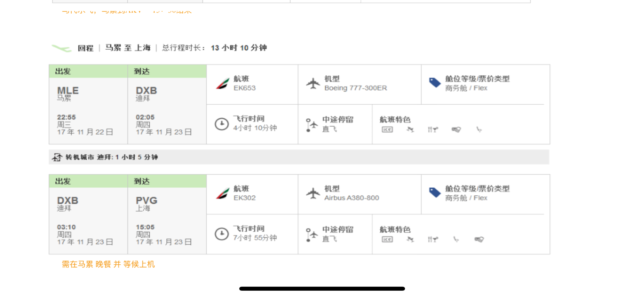Click the chauffeur car icon for EK302
Image resolution: width=644 pixels, height=297 pixels.
[x=479, y=239]
